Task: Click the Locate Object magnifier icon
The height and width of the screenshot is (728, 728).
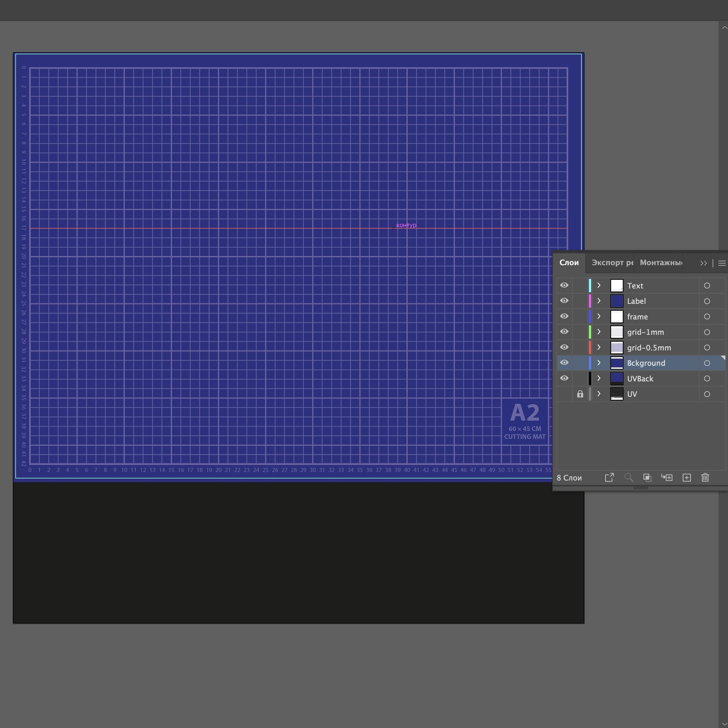Action: [x=629, y=478]
